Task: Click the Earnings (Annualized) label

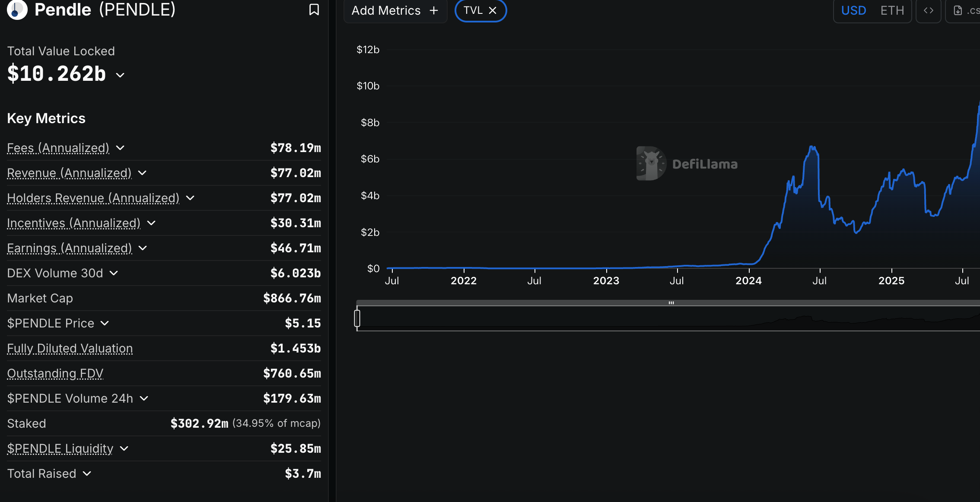Action: 70,248
